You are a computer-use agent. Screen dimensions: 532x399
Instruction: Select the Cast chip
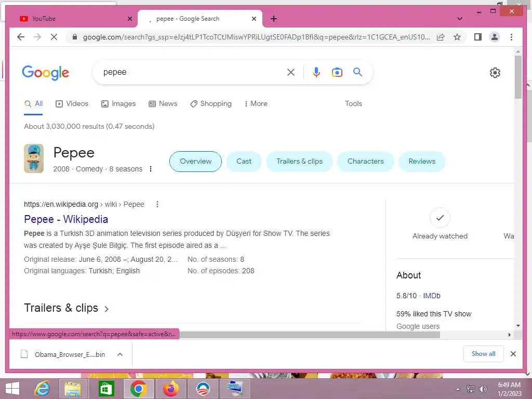point(244,161)
